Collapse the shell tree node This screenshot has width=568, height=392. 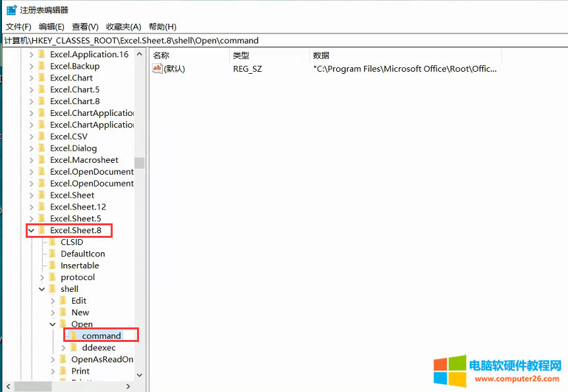pyautogui.click(x=42, y=289)
